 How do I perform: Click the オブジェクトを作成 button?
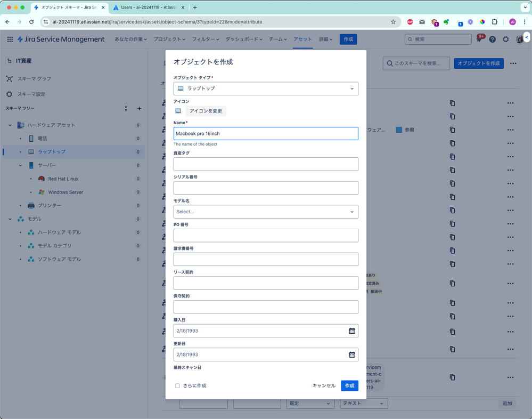pos(478,63)
